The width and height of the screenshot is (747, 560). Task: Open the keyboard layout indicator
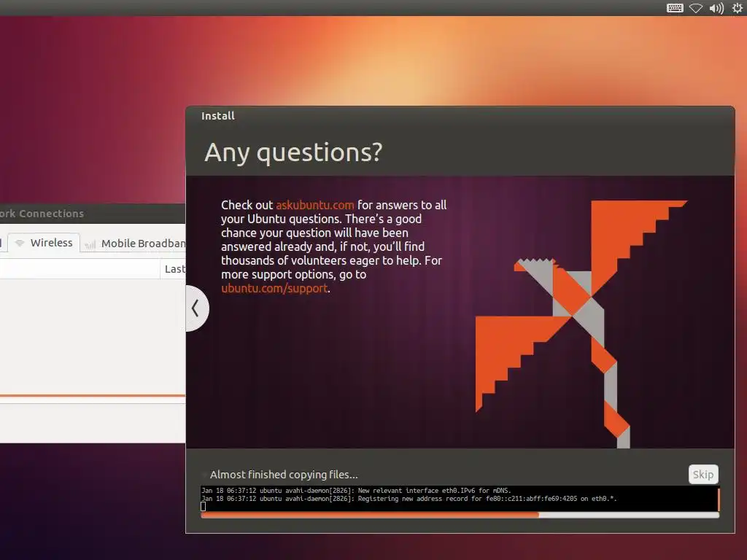click(675, 8)
